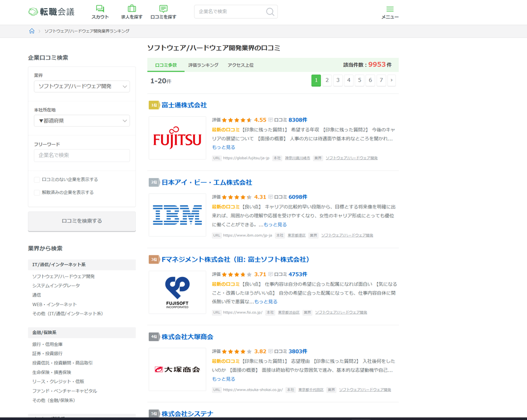The width and height of the screenshot is (527, 420).
Task: Select システムインテグレータ in sidebar
Action: [x=56, y=286]
